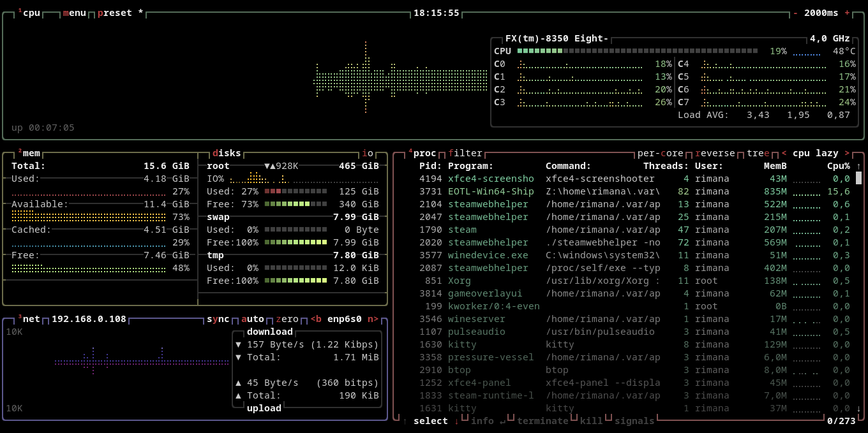Increase update interval with the plus sign
Viewport: 868px width, 433px height.
coord(847,13)
